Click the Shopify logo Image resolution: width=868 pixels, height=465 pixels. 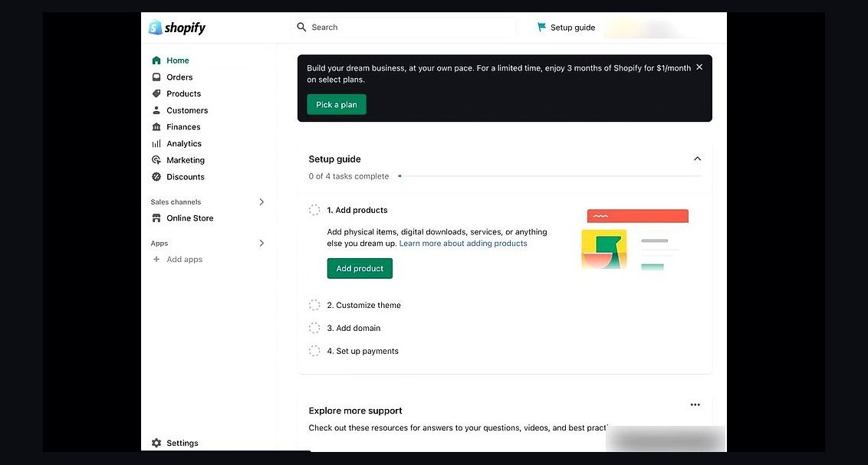point(177,27)
